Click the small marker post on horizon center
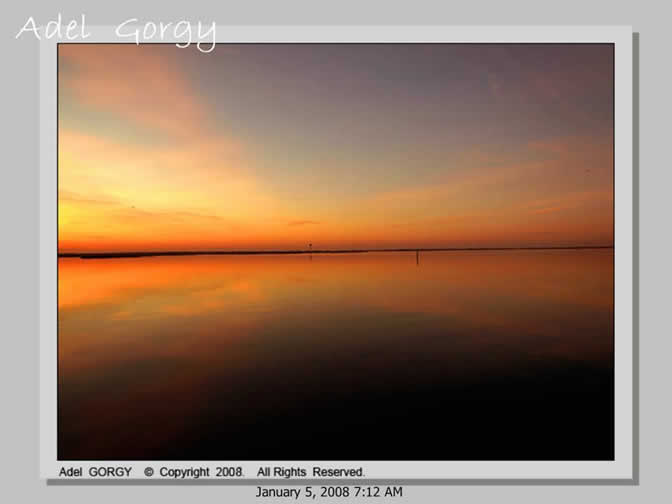 [x=310, y=246]
